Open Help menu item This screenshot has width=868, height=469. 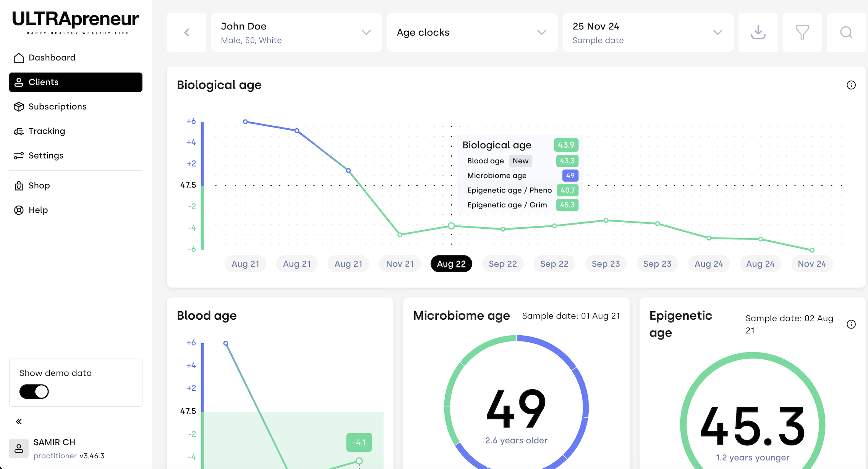pos(76,210)
